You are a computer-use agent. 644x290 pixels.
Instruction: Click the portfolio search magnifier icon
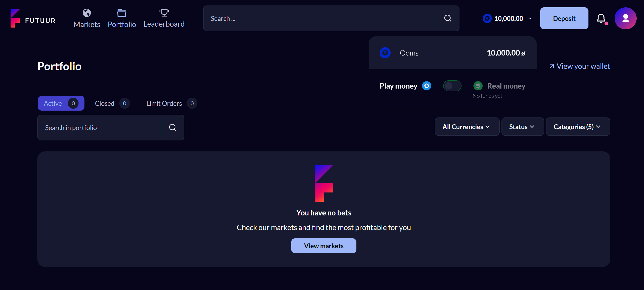(x=173, y=128)
